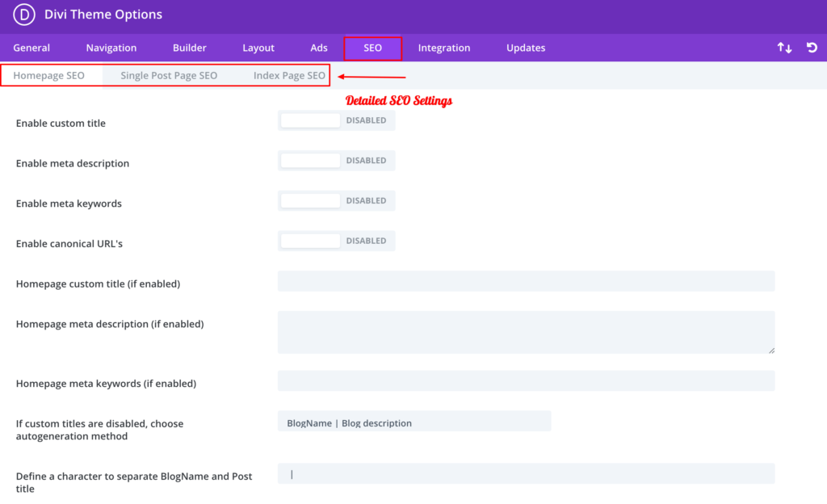827x504 pixels.
Task: Click Homepage custom title (if enabled) label
Action: point(98,283)
